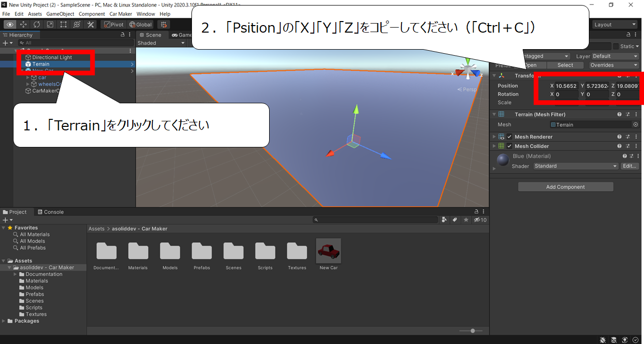Expand the Mesh Renderer component
This screenshot has width=644, height=344.
tap(494, 137)
